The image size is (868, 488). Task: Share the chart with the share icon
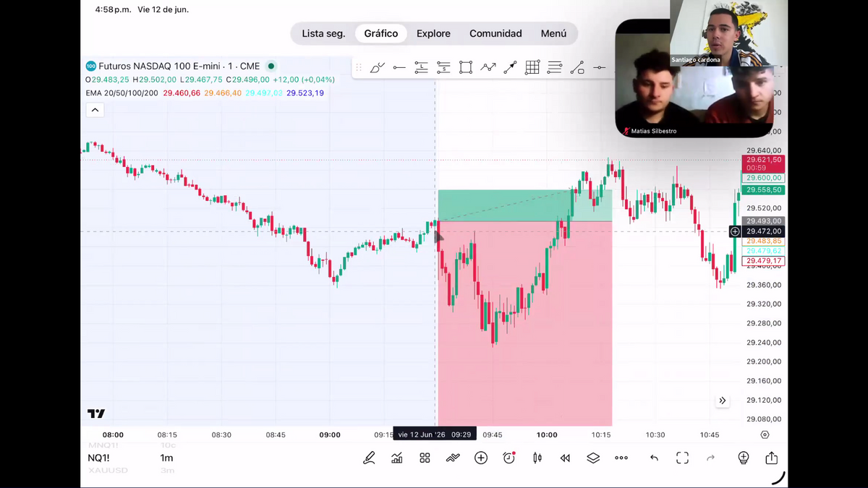coord(772,458)
